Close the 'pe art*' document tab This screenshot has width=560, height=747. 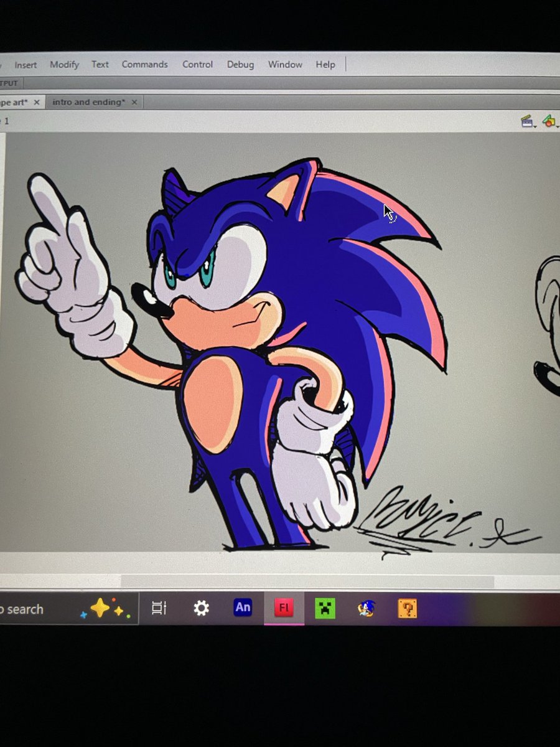[36, 102]
